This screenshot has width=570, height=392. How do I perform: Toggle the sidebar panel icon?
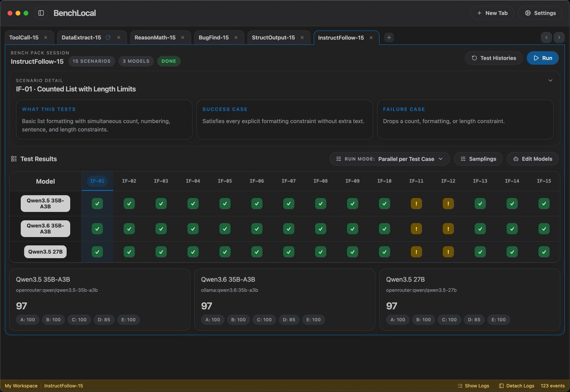pos(41,13)
